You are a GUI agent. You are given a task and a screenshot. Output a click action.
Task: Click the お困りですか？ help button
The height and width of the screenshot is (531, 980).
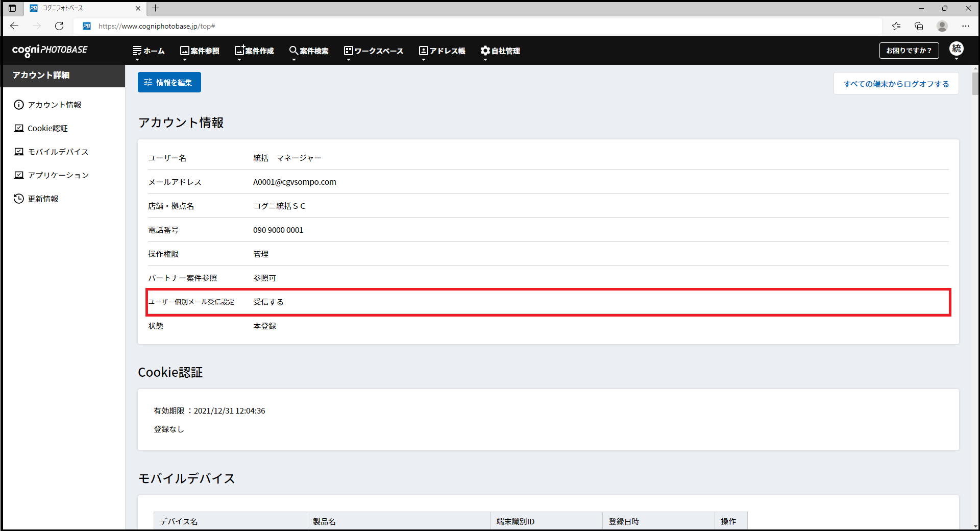pos(909,51)
